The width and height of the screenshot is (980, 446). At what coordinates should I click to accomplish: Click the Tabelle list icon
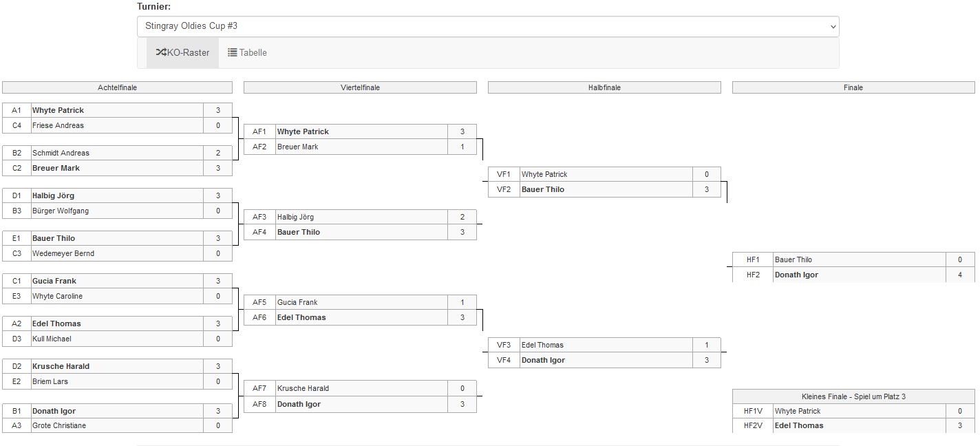tap(233, 52)
